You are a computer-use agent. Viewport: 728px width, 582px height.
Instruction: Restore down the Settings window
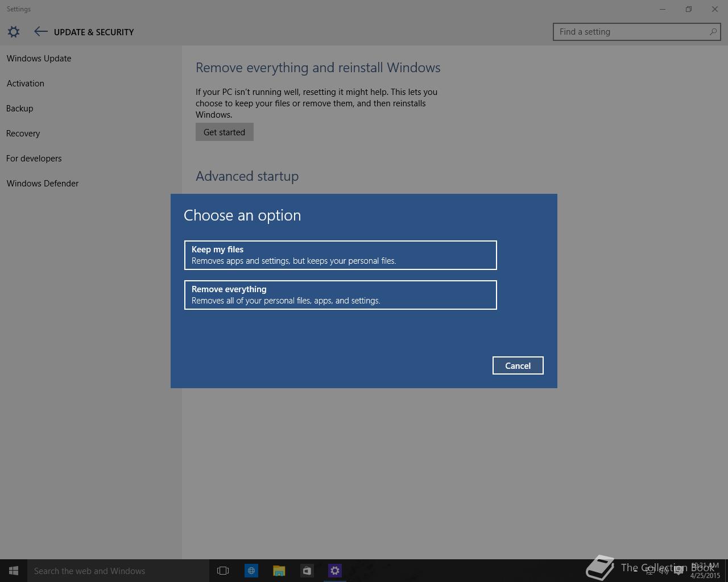click(x=689, y=9)
